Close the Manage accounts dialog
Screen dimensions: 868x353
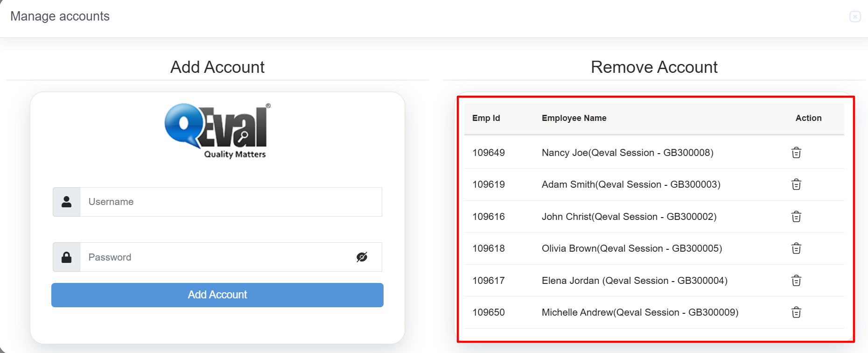click(x=855, y=17)
